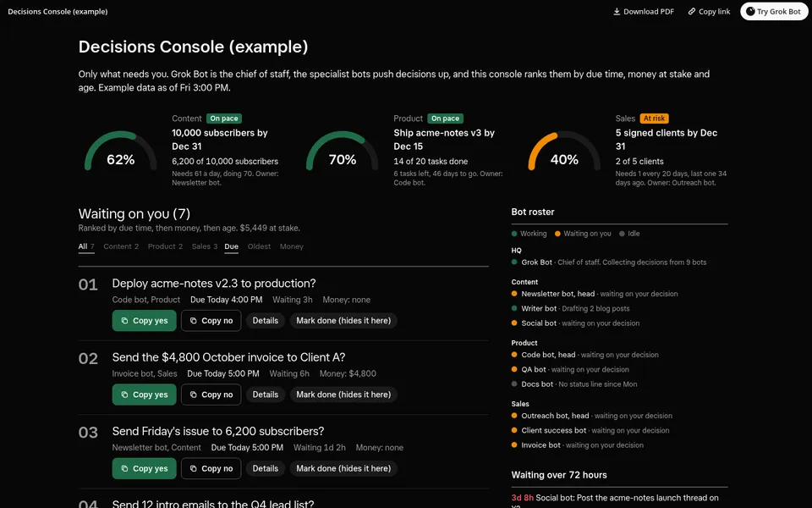812x508 pixels.
Task: Click the Try Grok Bot button
Action: 774,11
